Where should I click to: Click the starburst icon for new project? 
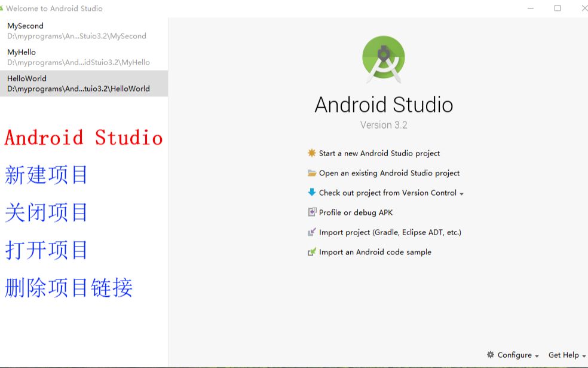[x=311, y=153]
